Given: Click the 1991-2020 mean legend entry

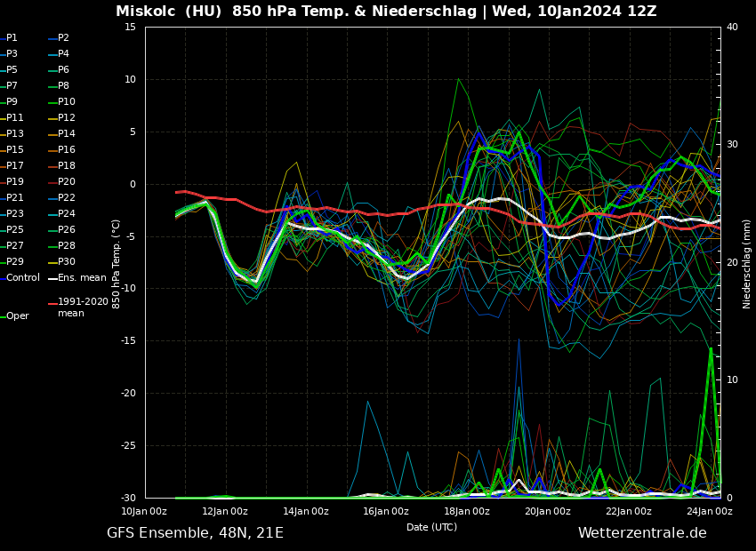Looking at the screenshot, I should (x=83, y=307).
